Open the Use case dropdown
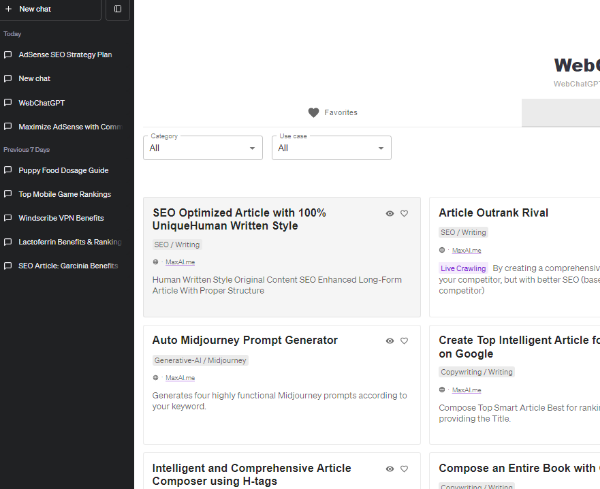Screen dimensions: 600x489 click(332, 148)
